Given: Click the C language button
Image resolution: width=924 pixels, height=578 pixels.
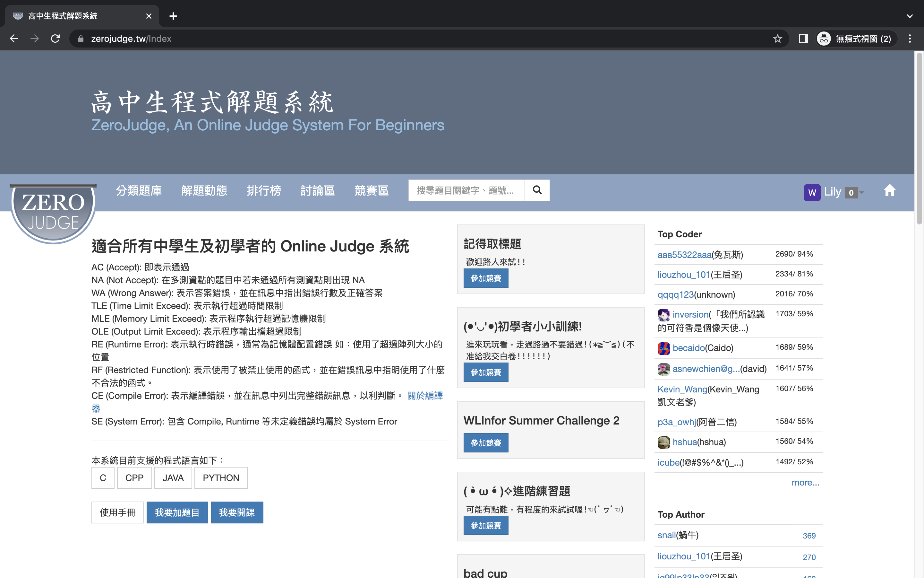Looking at the screenshot, I should click(103, 478).
